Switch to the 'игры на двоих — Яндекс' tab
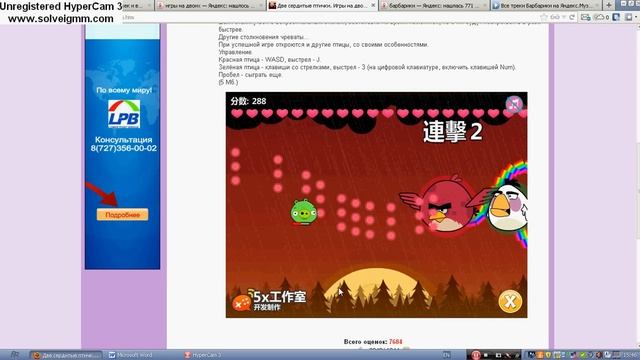 click(210, 5)
